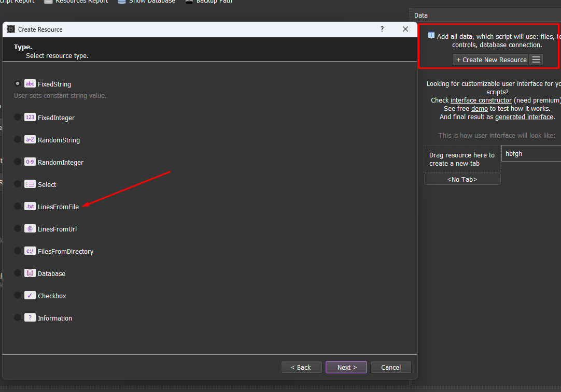Viewport: 561px width, 392px height.
Task: Select the Information radio option
Action: coord(18,317)
